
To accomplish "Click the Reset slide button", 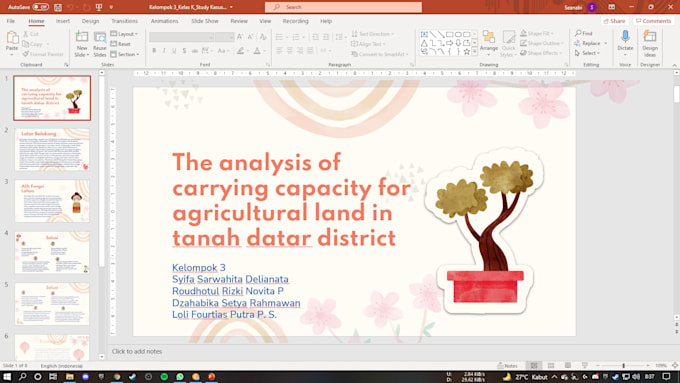I will pyautogui.click(x=121, y=44).
